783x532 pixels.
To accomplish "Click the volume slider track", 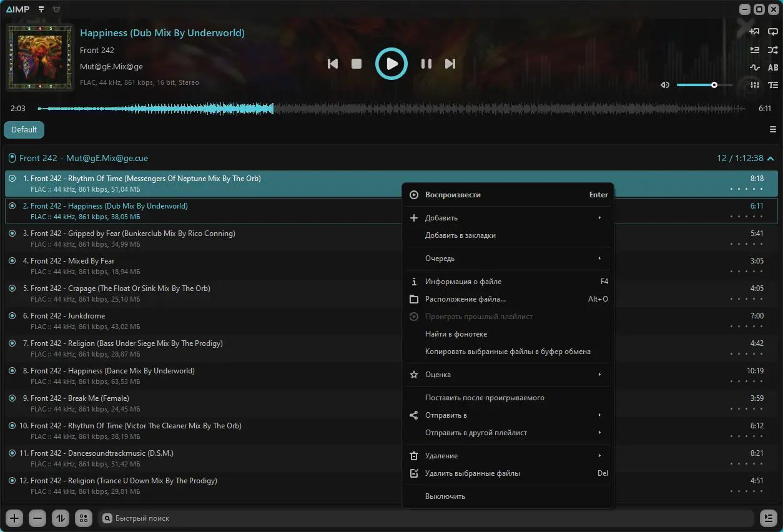I will click(705, 85).
